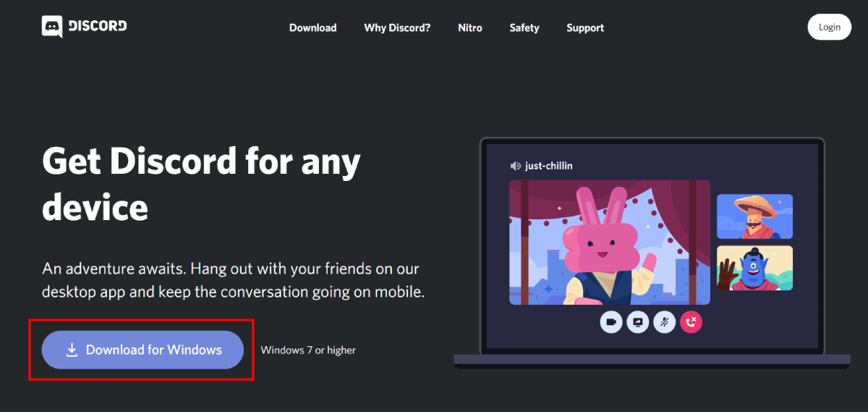Click the "just-chillin" channel name
868x412 pixels.
549,166
